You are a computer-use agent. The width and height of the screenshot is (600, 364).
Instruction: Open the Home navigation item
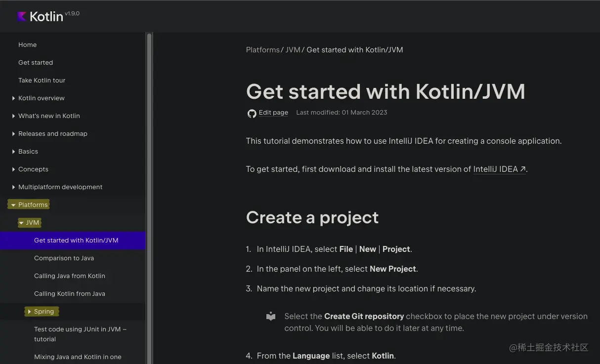28,45
